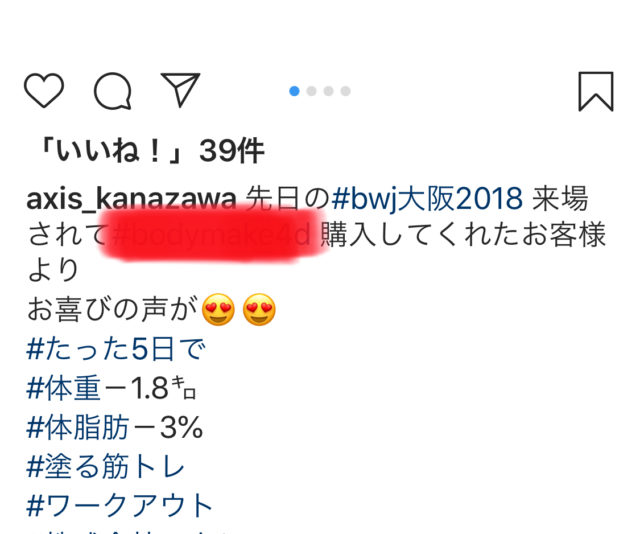
Task: Open comments with speech bubble icon
Action: coord(113,91)
